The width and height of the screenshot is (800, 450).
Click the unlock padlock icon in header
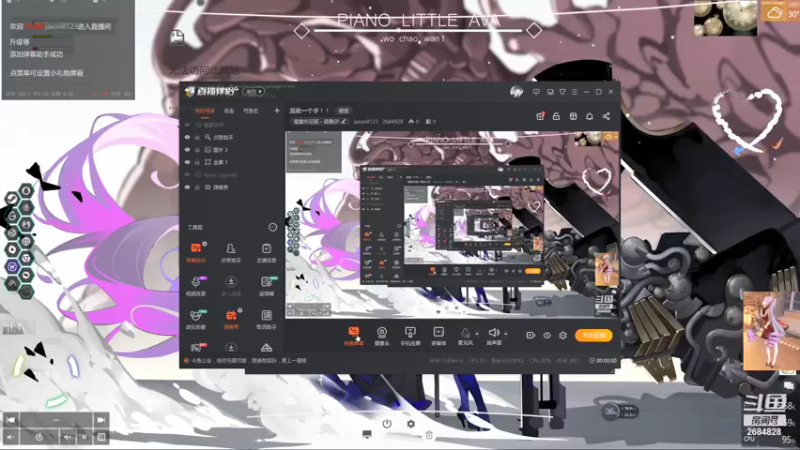(x=556, y=116)
